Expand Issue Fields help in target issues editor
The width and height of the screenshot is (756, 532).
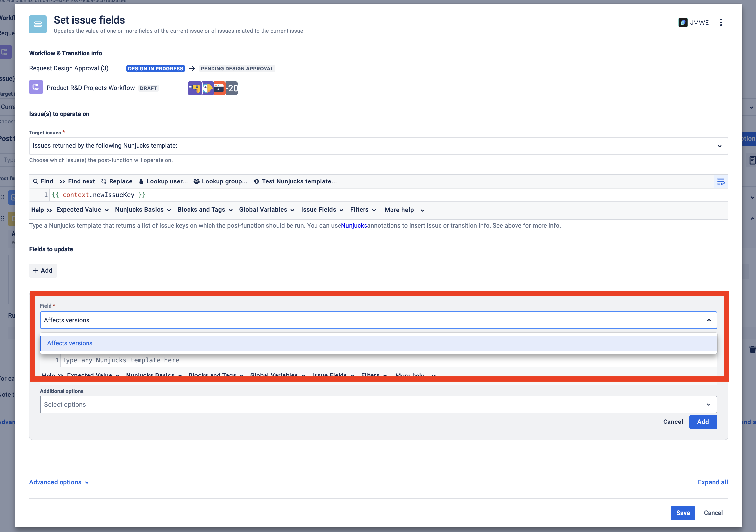click(322, 210)
